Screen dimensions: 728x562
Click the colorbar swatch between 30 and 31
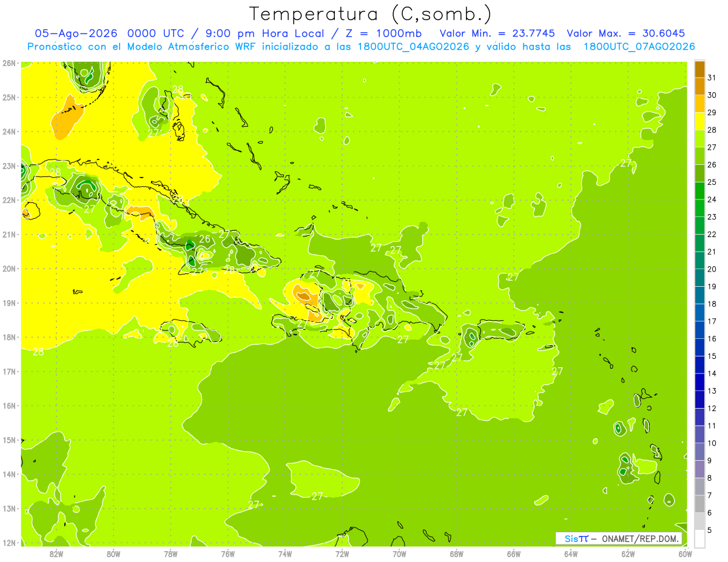(x=699, y=86)
